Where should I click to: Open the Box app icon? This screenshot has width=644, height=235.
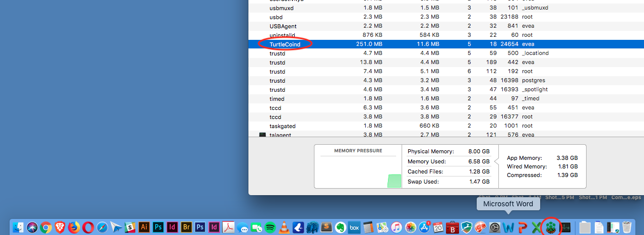coord(354,227)
